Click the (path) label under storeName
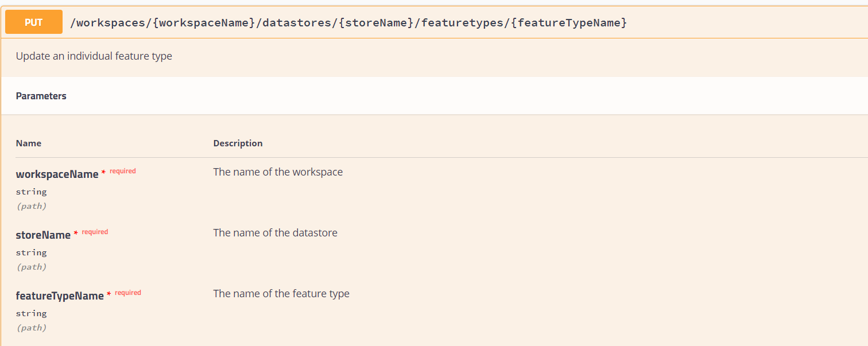The image size is (868, 346). tap(32, 267)
